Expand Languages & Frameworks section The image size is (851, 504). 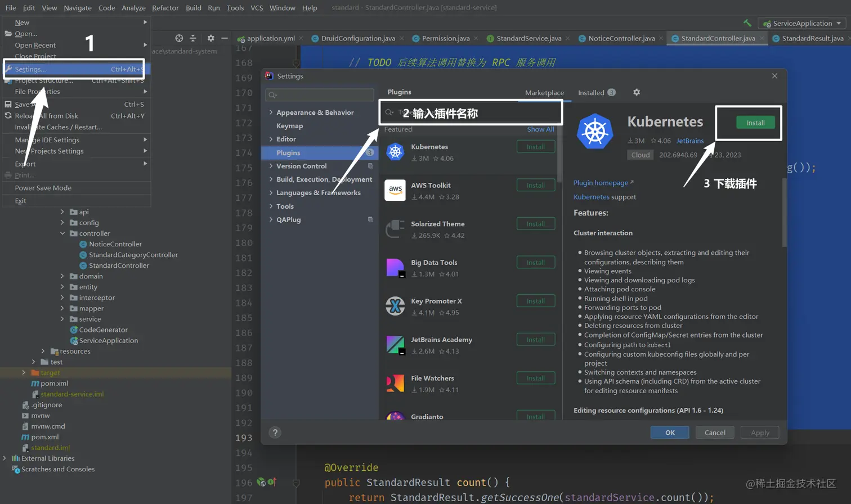(271, 192)
